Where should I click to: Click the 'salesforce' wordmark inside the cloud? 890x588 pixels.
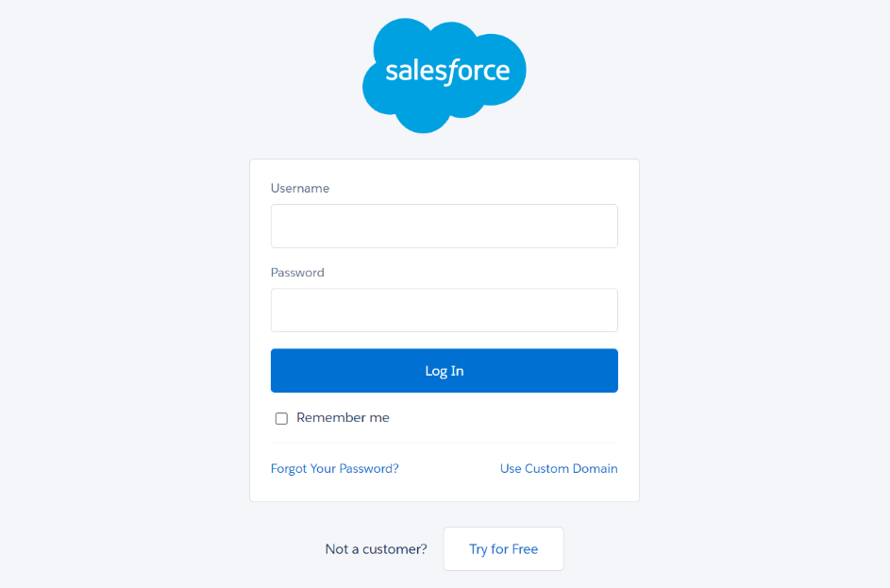point(448,72)
